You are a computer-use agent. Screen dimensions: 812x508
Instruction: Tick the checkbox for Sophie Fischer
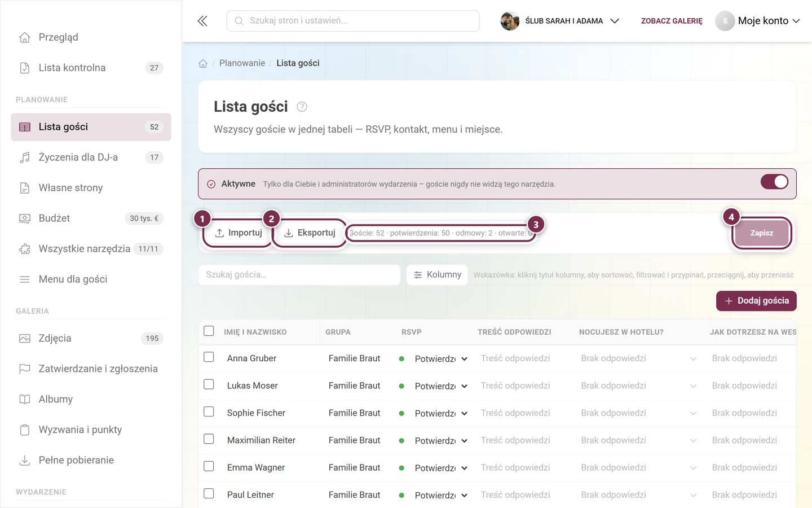[209, 411]
